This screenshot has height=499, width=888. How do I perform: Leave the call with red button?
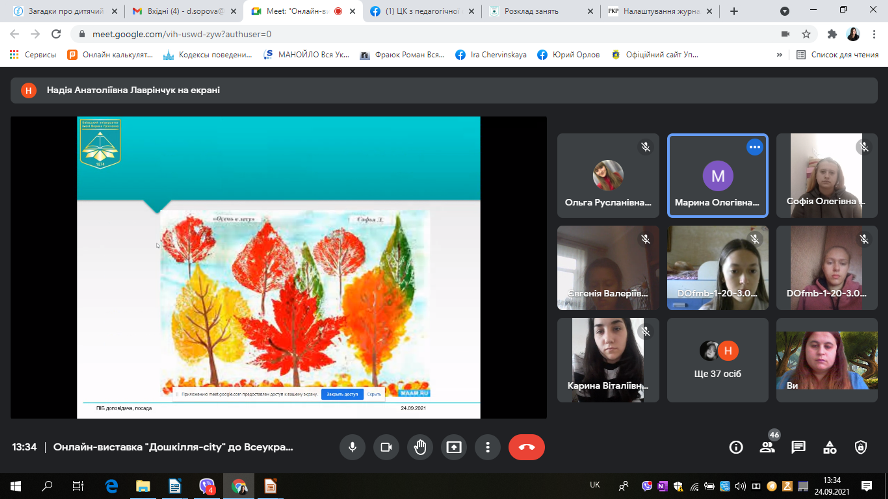click(x=527, y=447)
